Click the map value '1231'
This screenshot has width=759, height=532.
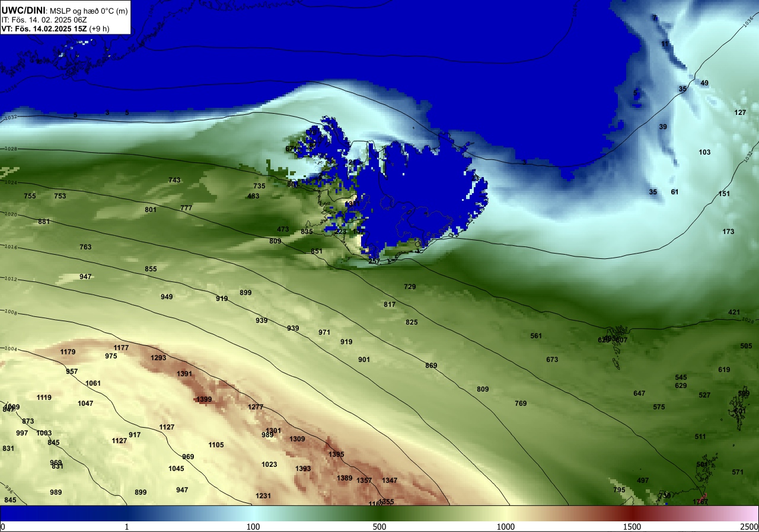pyautogui.click(x=263, y=496)
